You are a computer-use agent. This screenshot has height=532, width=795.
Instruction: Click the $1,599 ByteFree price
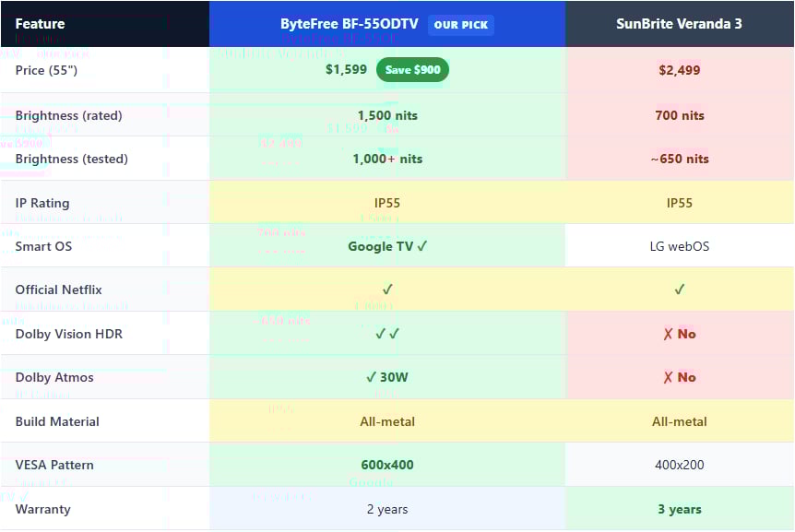347,70
